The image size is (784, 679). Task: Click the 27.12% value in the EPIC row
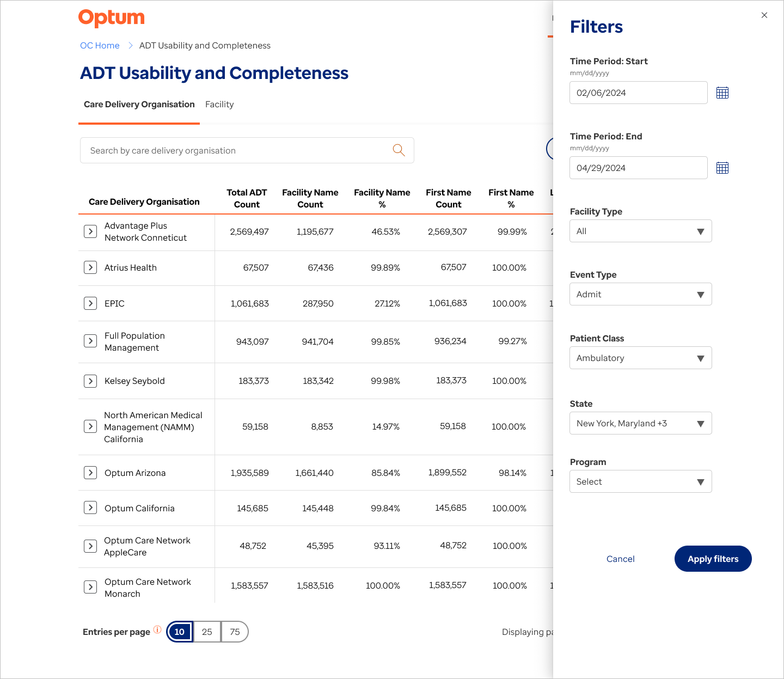[x=387, y=303]
